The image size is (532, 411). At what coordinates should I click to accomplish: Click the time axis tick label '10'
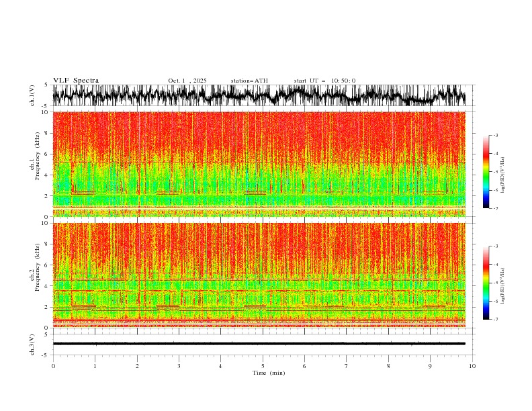click(472, 366)
